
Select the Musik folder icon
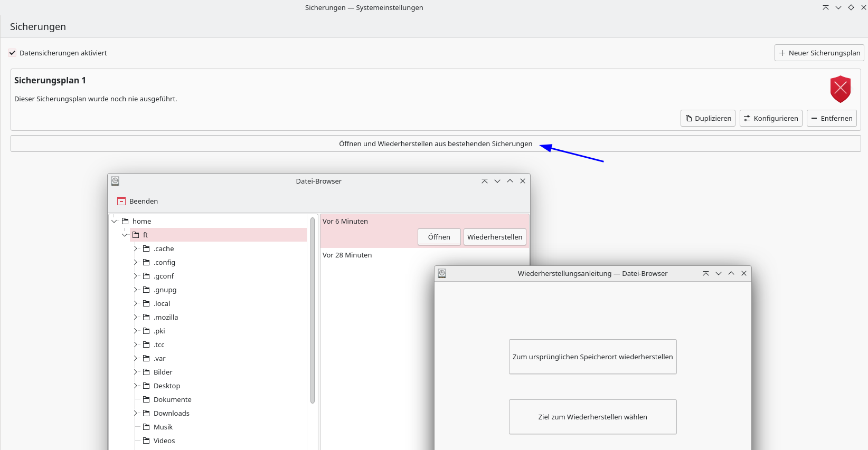[146, 427]
